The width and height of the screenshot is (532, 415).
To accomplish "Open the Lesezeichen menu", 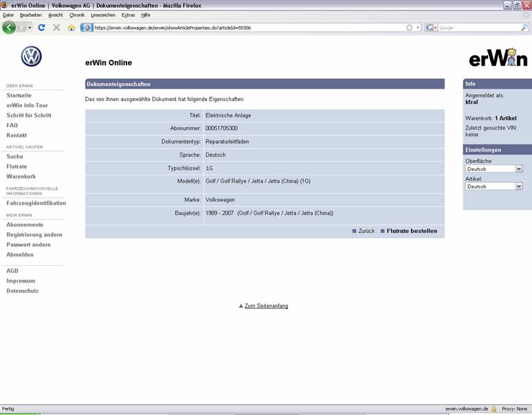I will pos(103,14).
